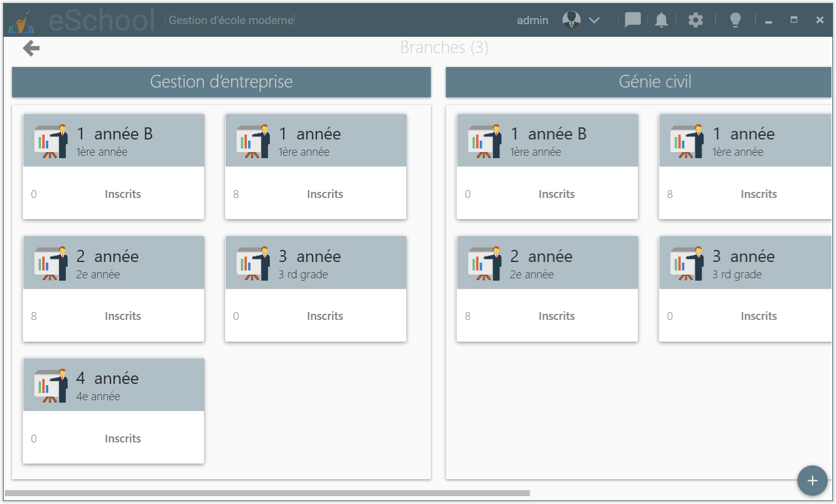The height and width of the screenshot is (504, 836).
Task: Select the Génie civil branch header
Action: pos(655,82)
